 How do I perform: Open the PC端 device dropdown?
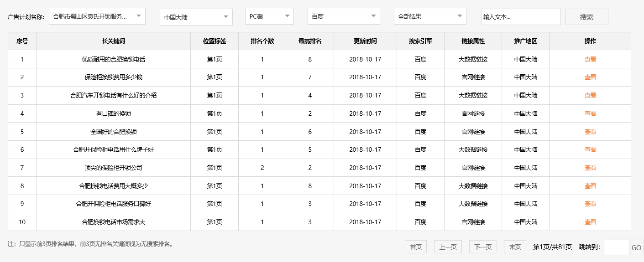click(x=269, y=16)
